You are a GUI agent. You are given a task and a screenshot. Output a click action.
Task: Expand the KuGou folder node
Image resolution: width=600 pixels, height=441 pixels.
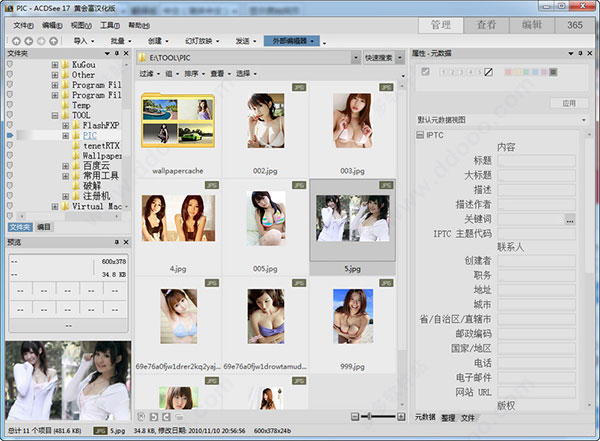[x=55, y=65]
